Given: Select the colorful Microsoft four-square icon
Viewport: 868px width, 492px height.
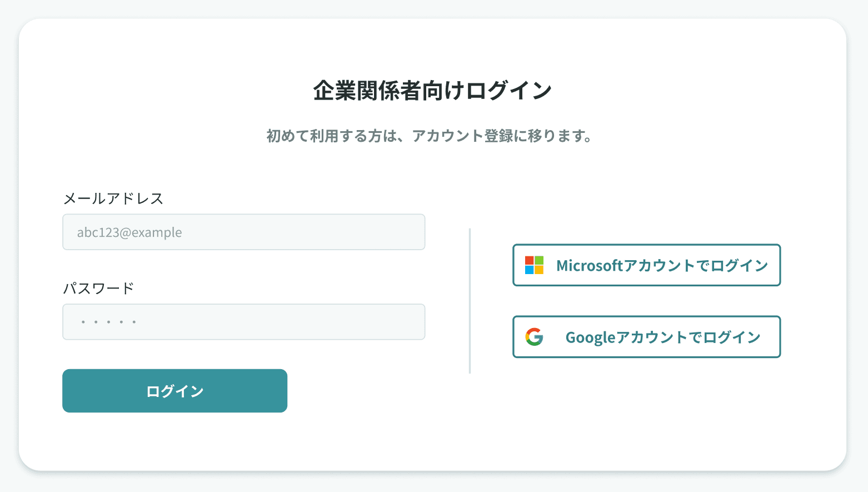Looking at the screenshot, I should [x=534, y=265].
